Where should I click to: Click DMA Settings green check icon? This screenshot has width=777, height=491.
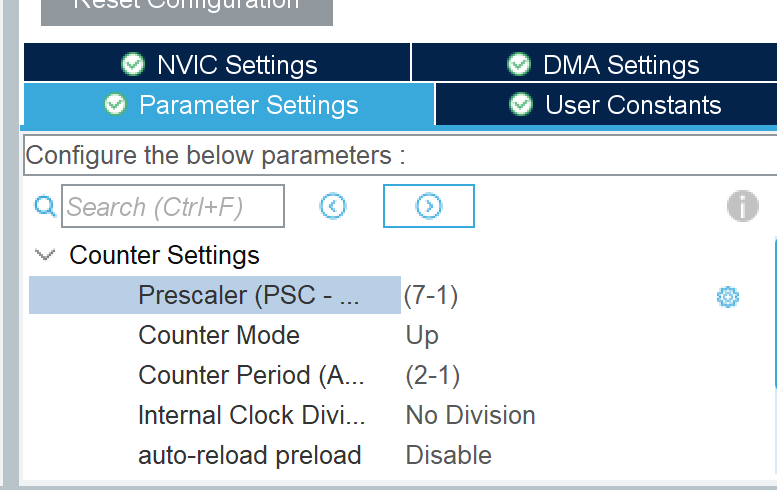click(x=519, y=64)
